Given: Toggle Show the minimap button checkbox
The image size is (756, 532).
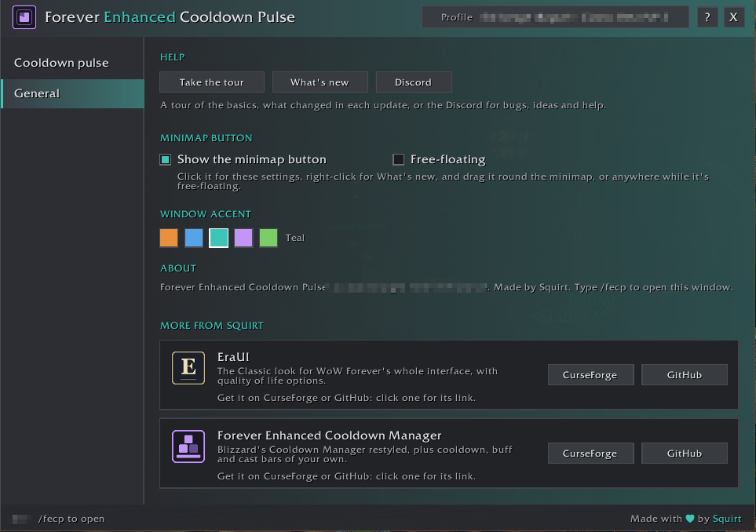Looking at the screenshot, I should coord(166,159).
